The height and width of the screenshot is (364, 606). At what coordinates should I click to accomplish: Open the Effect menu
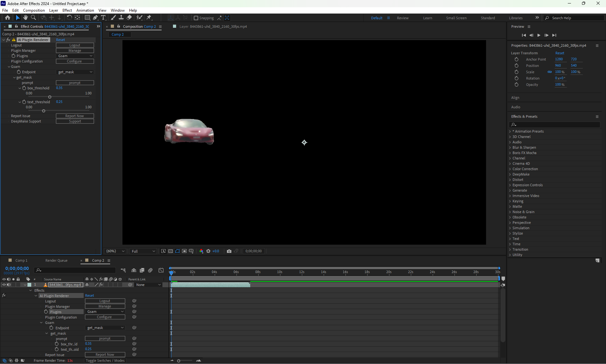[x=67, y=10]
